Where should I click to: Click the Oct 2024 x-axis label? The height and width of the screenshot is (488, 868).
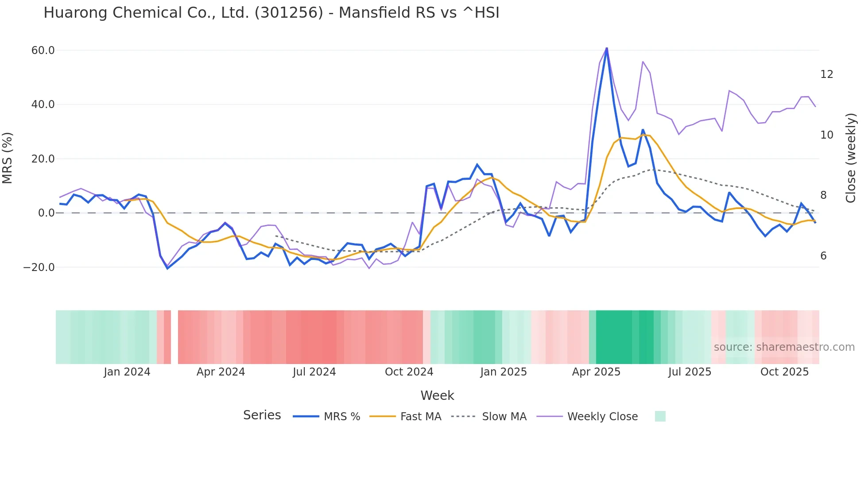(409, 372)
